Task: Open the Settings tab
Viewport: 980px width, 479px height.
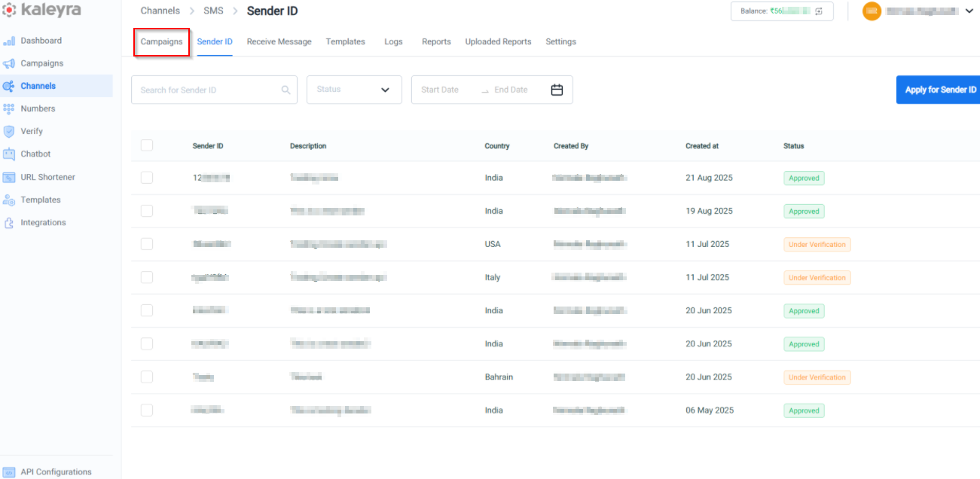Action: pos(560,41)
